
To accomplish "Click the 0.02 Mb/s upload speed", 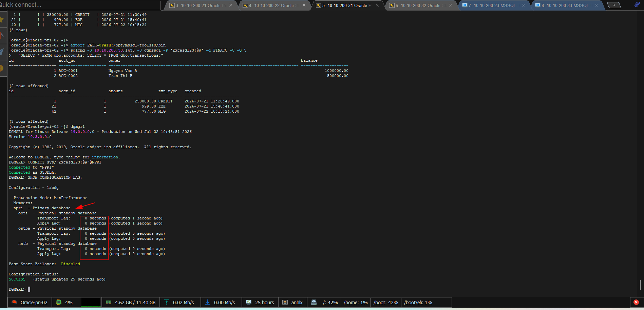I will click(x=184, y=303).
